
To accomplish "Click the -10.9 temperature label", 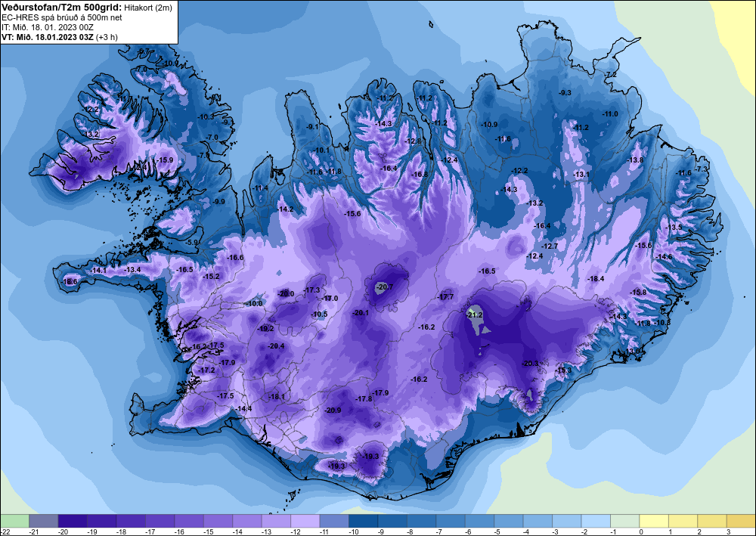I will [489, 124].
